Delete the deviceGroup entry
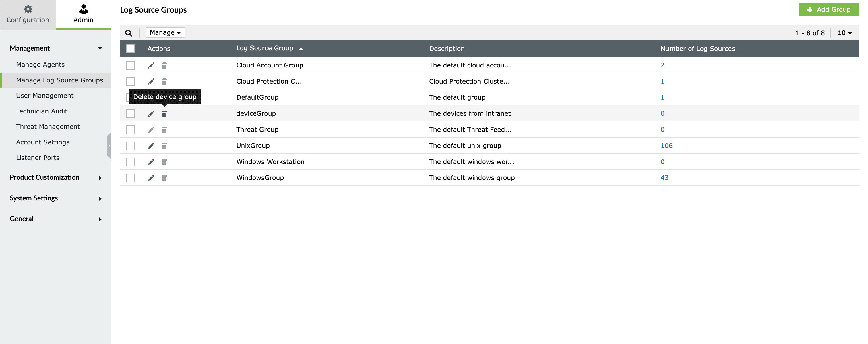Viewport: 868px width, 344px height. coord(164,113)
